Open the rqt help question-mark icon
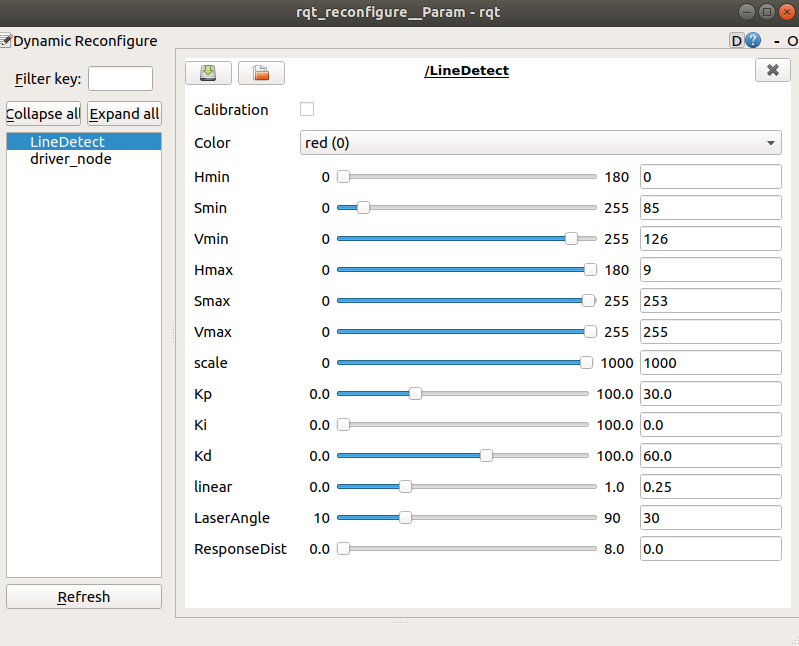 click(x=753, y=40)
